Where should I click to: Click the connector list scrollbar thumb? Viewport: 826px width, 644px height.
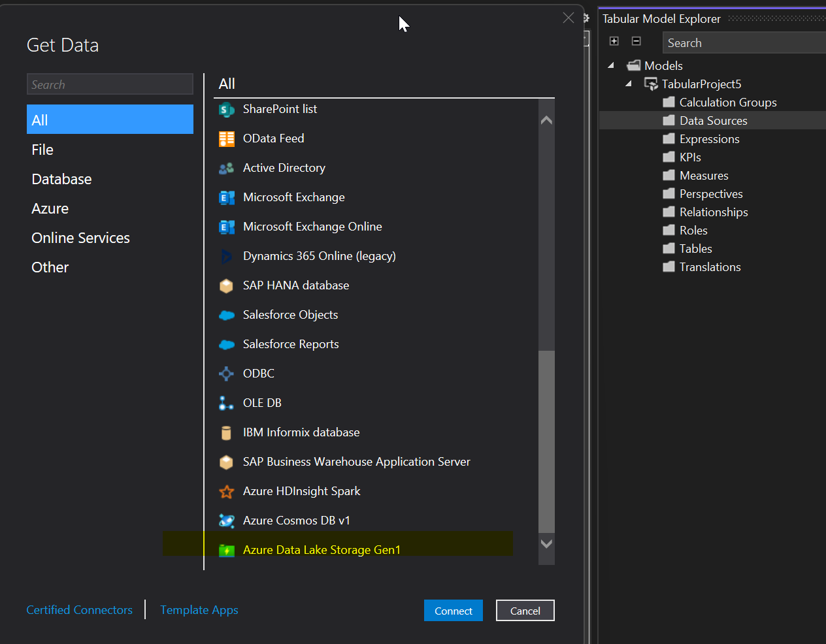click(x=547, y=442)
